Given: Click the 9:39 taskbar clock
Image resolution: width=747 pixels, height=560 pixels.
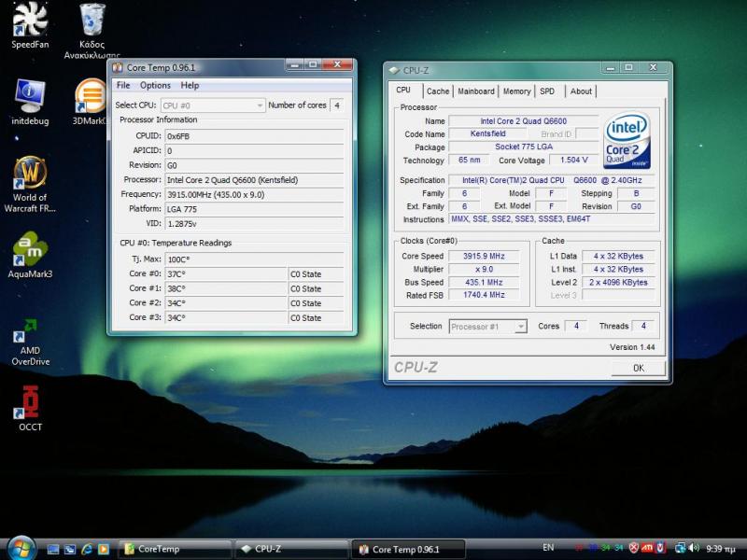Looking at the screenshot, I should click(720, 549).
